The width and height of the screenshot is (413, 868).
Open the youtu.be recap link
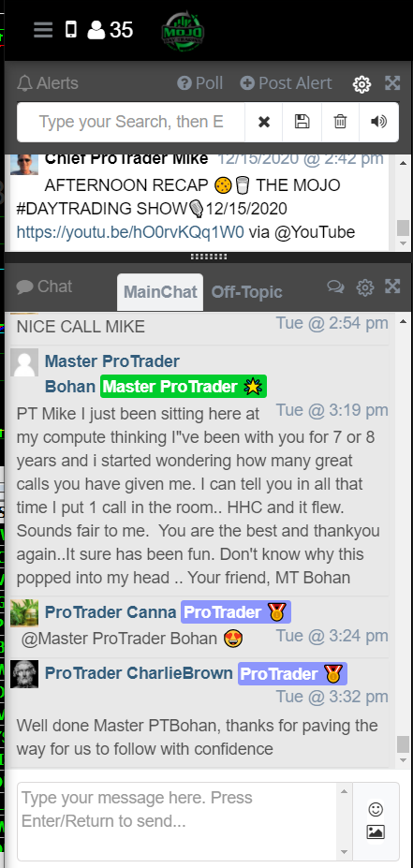(130, 232)
